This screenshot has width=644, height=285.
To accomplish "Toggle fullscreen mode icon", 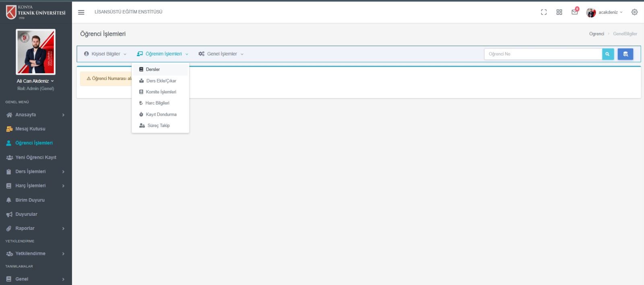I will pyautogui.click(x=544, y=12).
